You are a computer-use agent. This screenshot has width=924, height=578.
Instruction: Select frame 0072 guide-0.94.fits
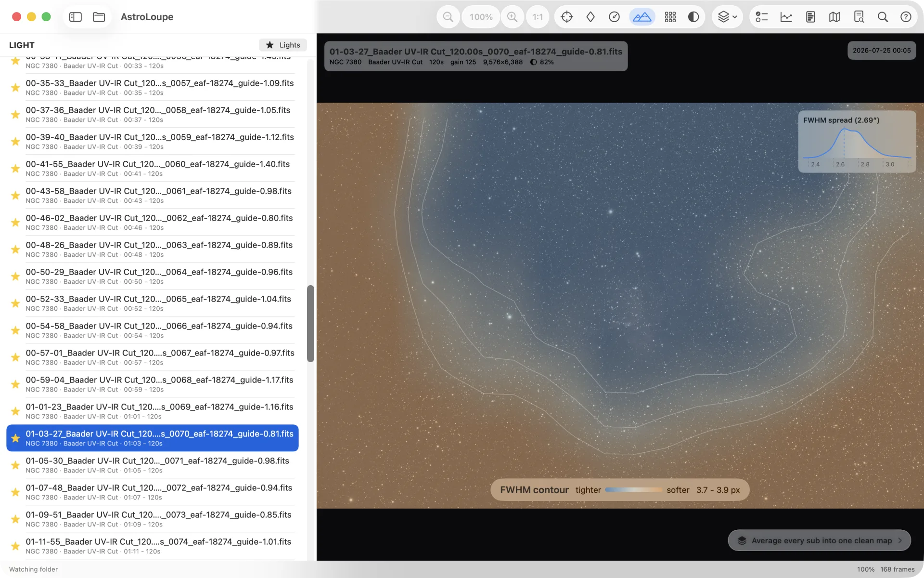(153, 492)
